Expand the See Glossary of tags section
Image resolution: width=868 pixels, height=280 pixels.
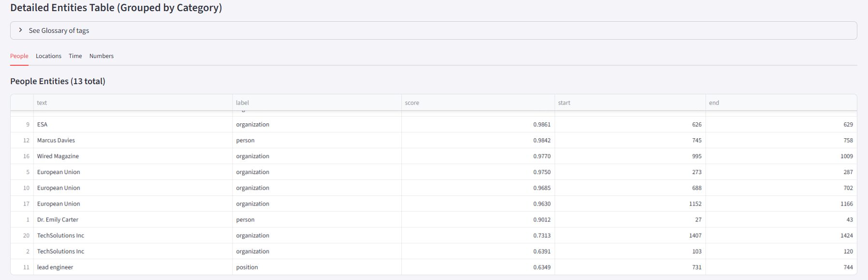click(433, 30)
